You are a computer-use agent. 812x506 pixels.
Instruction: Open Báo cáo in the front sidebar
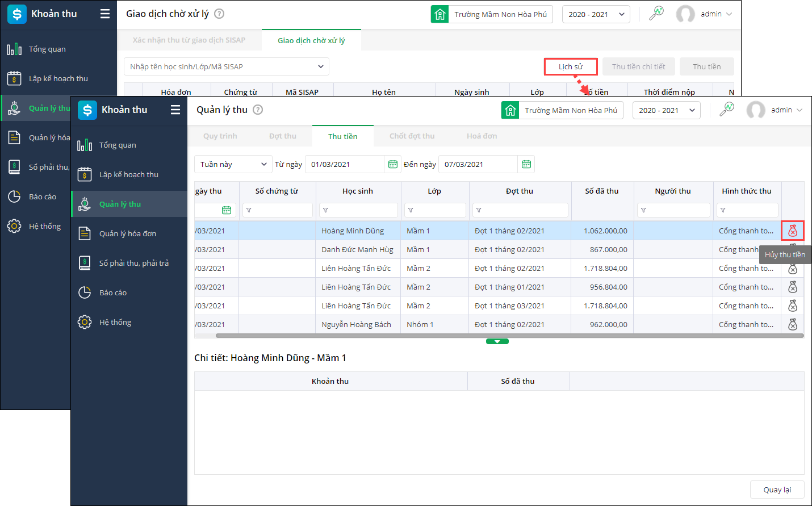pos(112,292)
